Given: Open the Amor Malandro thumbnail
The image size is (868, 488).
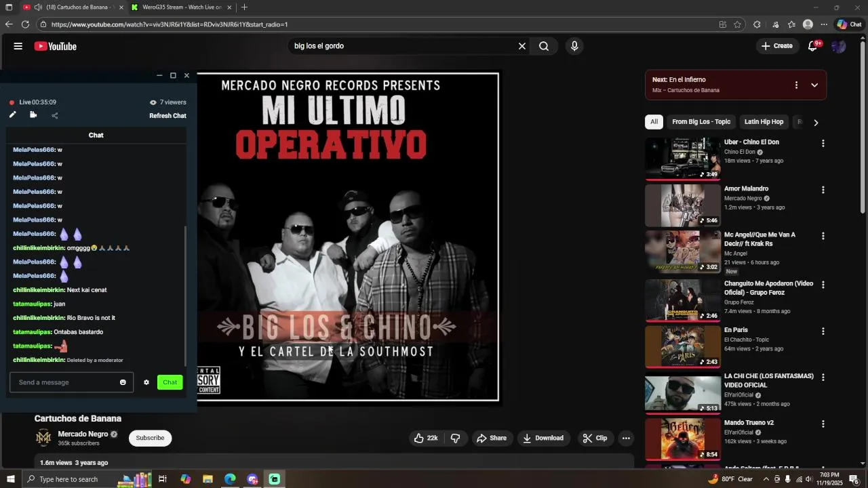Looking at the screenshot, I should pos(683,205).
